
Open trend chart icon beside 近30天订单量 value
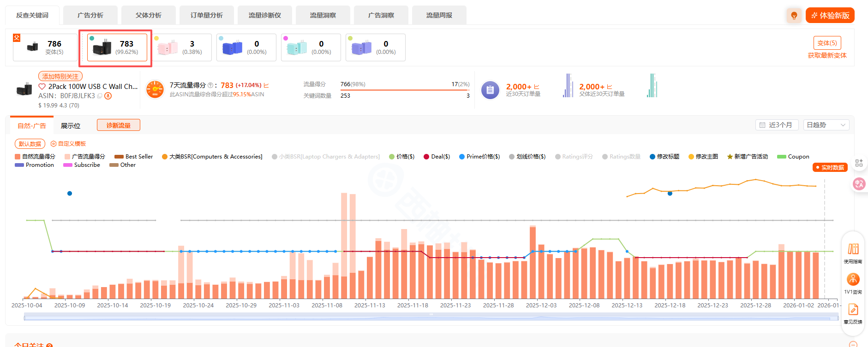click(536, 87)
